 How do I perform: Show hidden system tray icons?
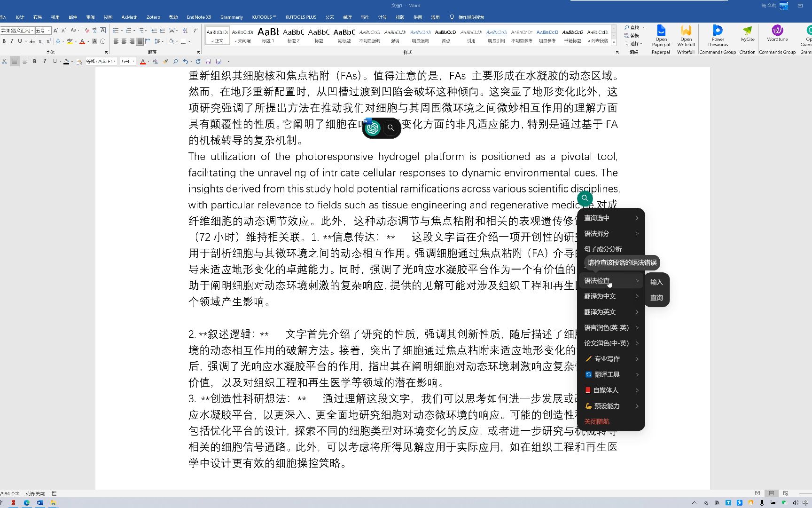pyautogui.click(x=695, y=503)
